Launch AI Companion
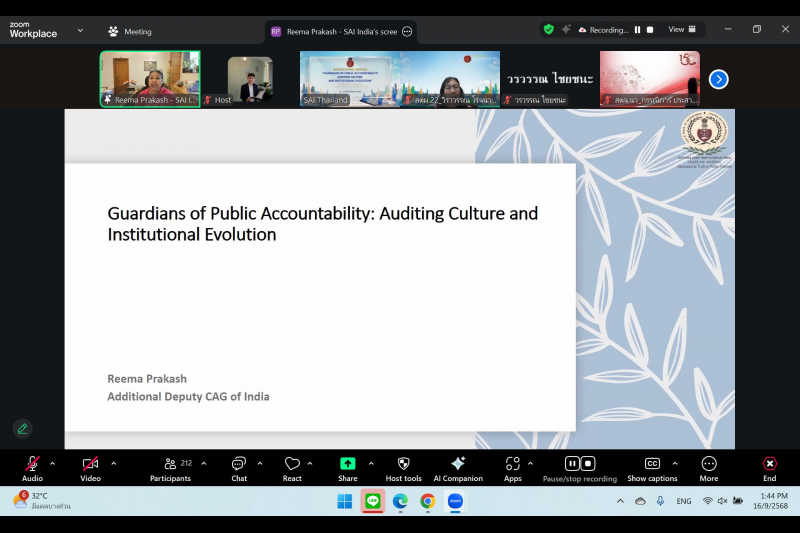Viewport: 800px width, 533px height. click(x=458, y=464)
